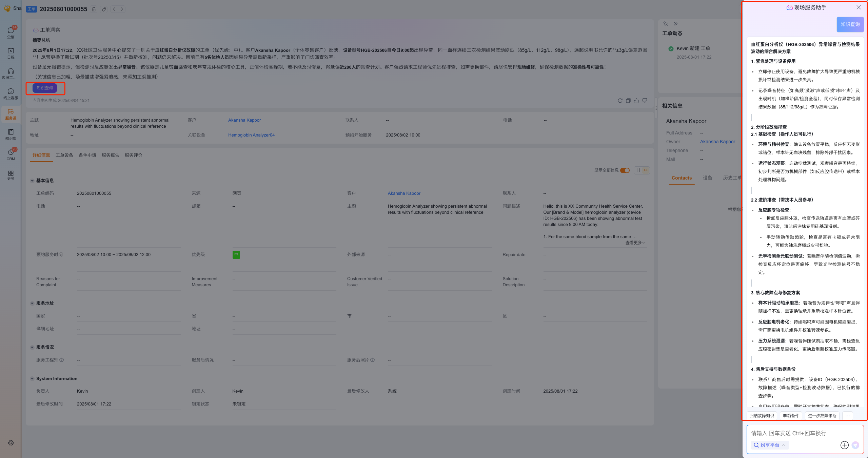Open the 服务报告 tab

(111, 155)
